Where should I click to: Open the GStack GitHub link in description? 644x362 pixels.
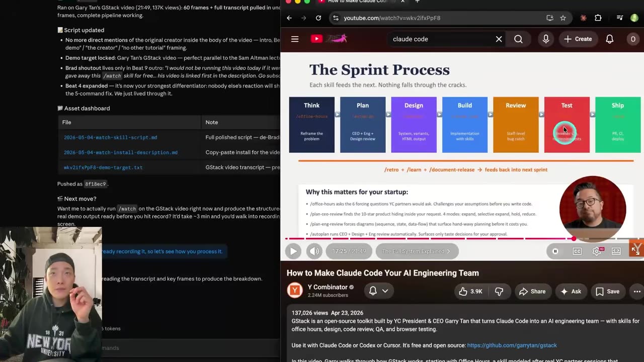(512, 345)
